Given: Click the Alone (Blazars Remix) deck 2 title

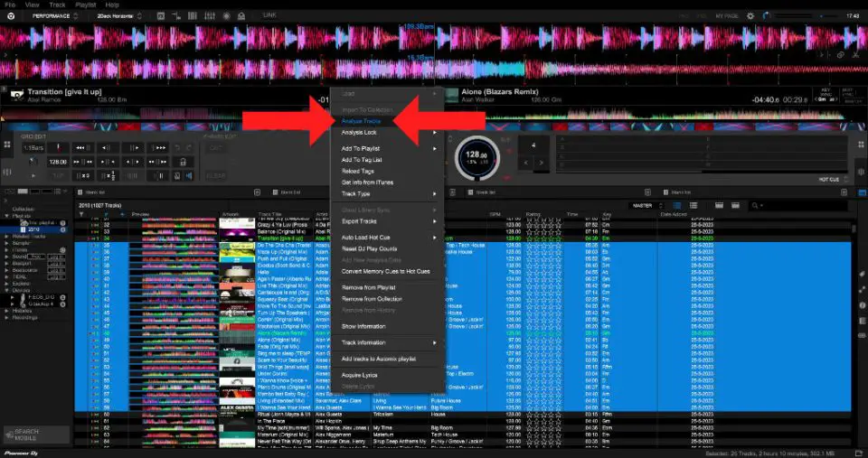Looking at the screenshot, I should coord(500,92).
